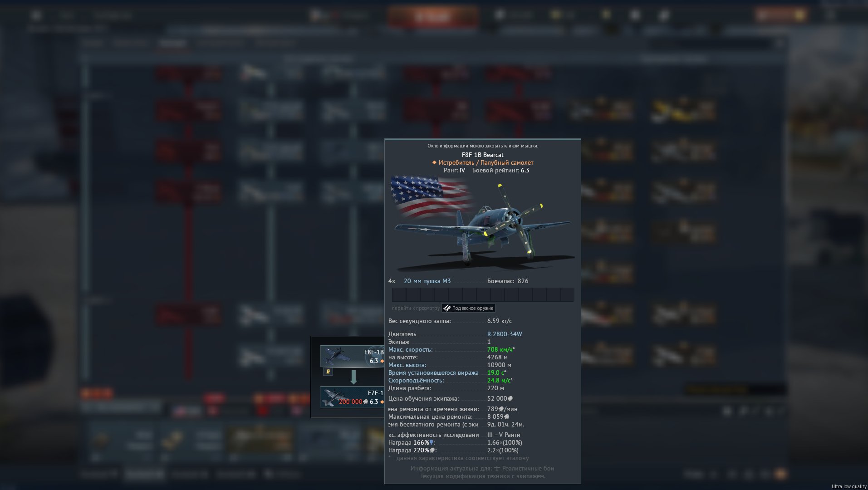Click the F8F-1B Bearcat preview image

482,224
